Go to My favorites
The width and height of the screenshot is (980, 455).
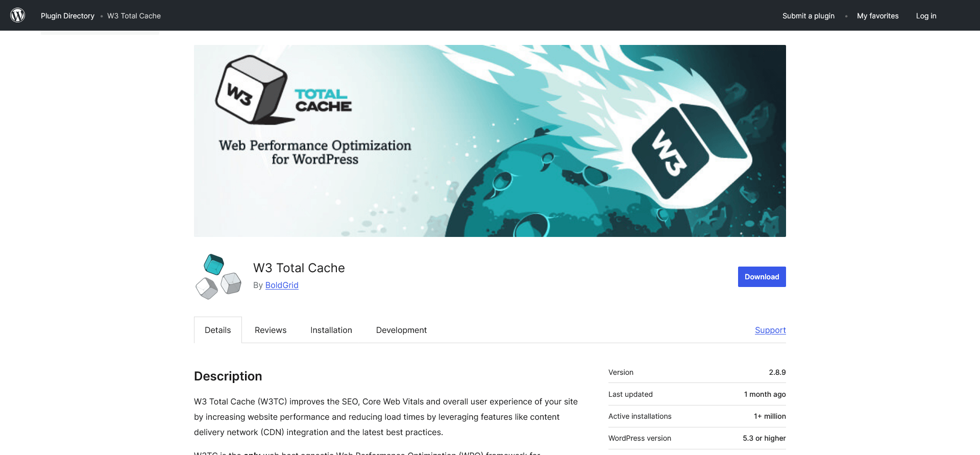(877, 16)
